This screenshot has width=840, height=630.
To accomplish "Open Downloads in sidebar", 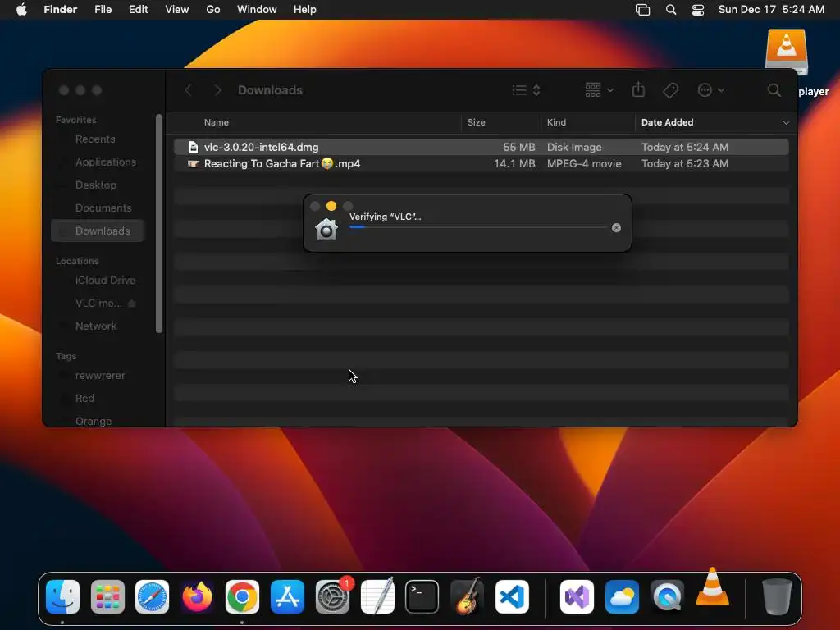I will pyautogui.click(x=98, y=231).
